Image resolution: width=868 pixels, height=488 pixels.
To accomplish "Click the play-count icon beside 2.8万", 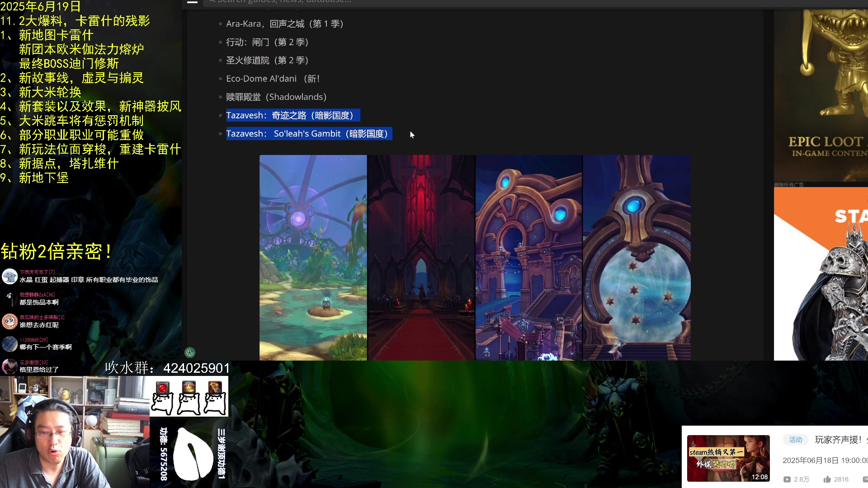I will [x=787, y=479].
